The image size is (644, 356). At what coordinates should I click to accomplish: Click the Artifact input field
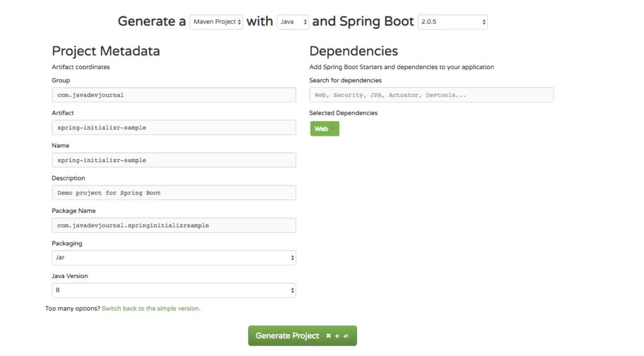pos(174,127)
